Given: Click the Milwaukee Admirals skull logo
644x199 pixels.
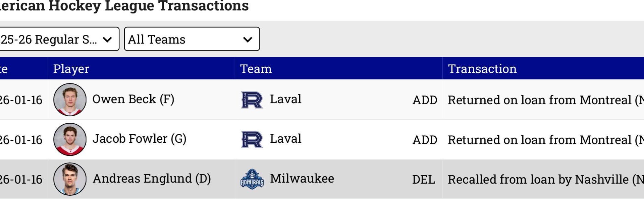Looking at the screenshot, I should [252, 179].
